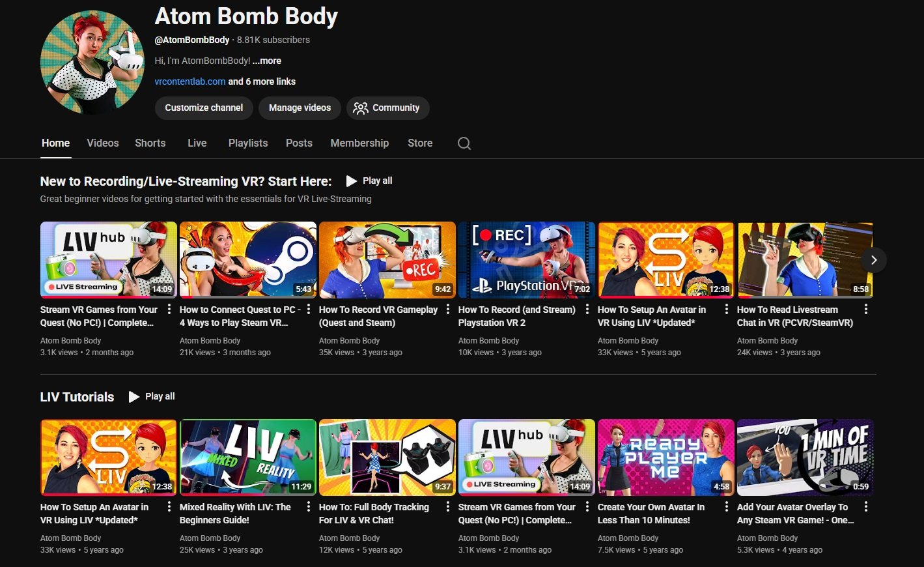This screenshot has height=567, width=924.
Task: Go to the Live tab
Action: (197, 143)
